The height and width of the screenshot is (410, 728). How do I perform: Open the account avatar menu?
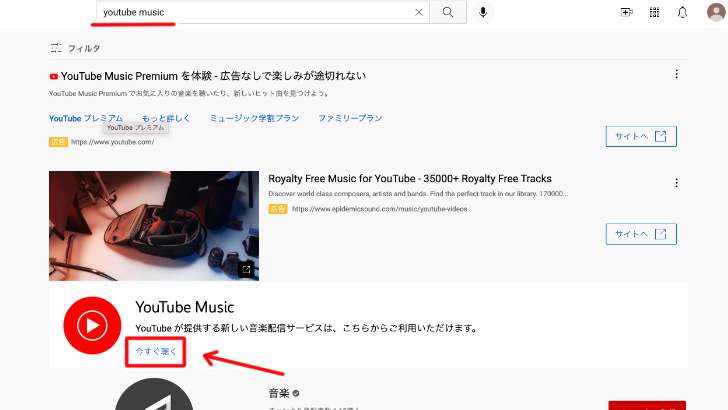click(x=716, y=12)
